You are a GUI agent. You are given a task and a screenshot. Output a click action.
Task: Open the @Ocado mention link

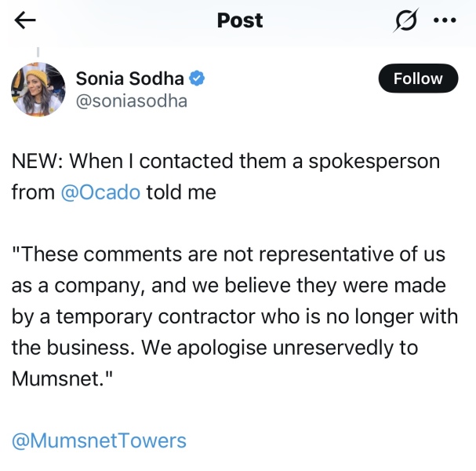coord(100,192)
